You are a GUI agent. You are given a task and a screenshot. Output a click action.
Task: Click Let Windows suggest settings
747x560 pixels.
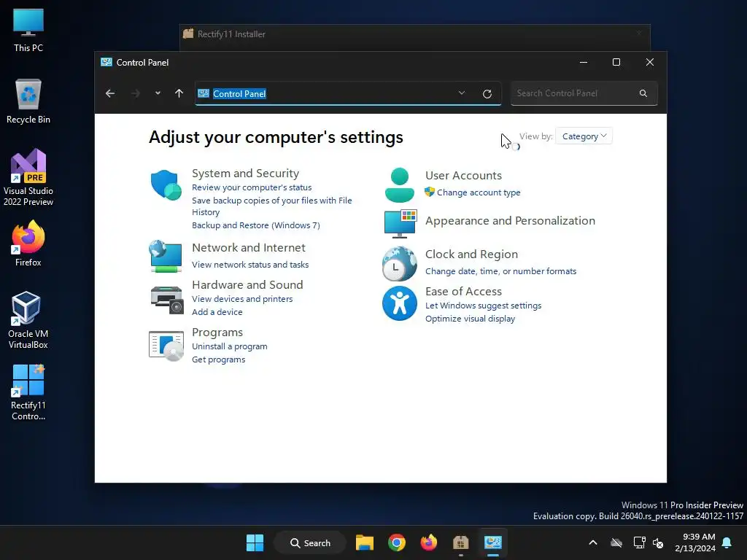[483, 306]
